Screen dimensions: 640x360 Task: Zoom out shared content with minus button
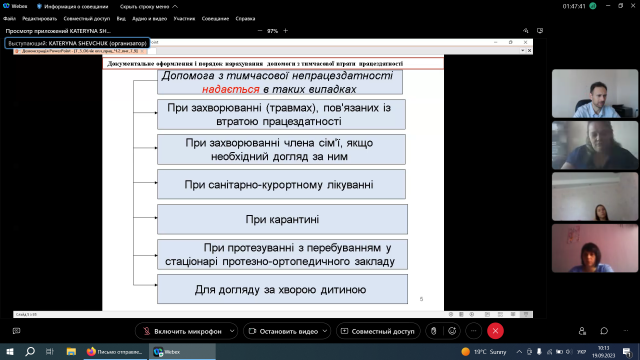tap(260, 31)
